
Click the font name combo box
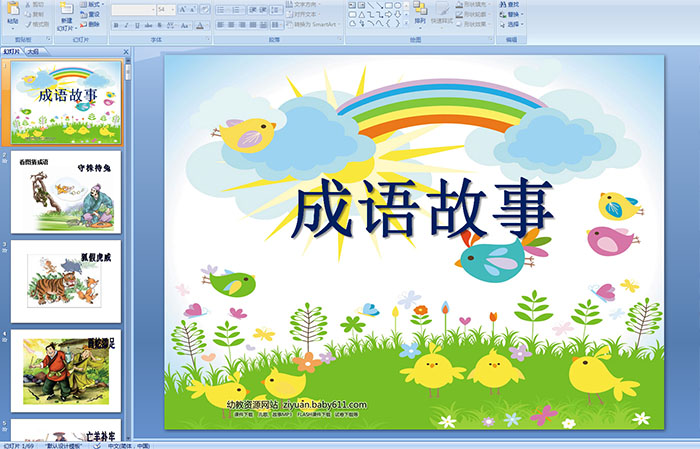click(133, 10)
